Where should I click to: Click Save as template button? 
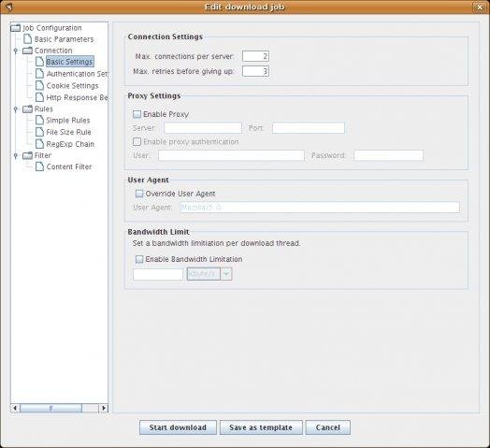point(261,427)
